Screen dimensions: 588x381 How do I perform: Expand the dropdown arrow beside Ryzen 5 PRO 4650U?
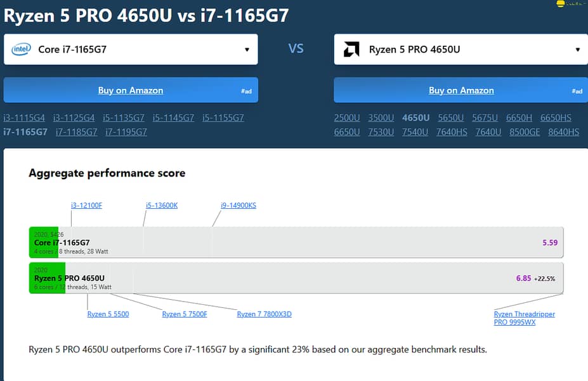(577, 49)
